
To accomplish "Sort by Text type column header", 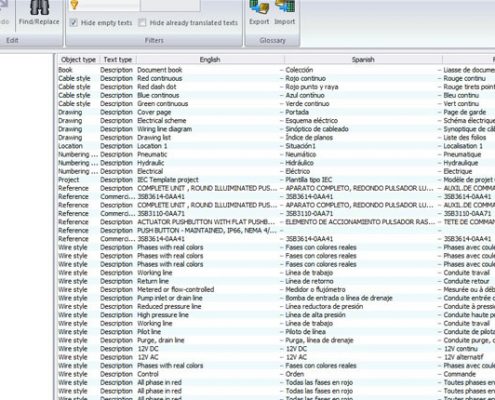I will pyautogui.click(x=118, y=60).
